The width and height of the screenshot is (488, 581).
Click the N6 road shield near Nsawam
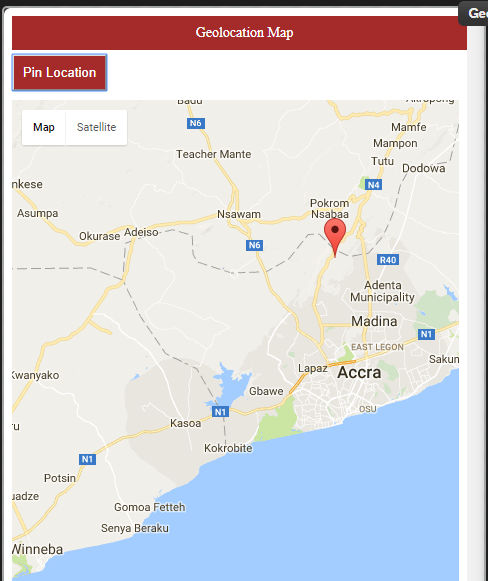(x=255, y=245)
